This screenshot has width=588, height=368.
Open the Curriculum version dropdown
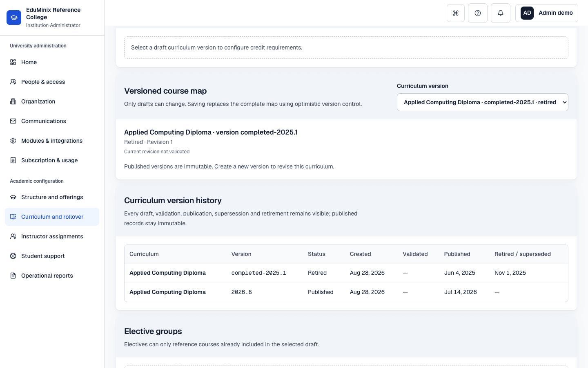coord(482,102)
